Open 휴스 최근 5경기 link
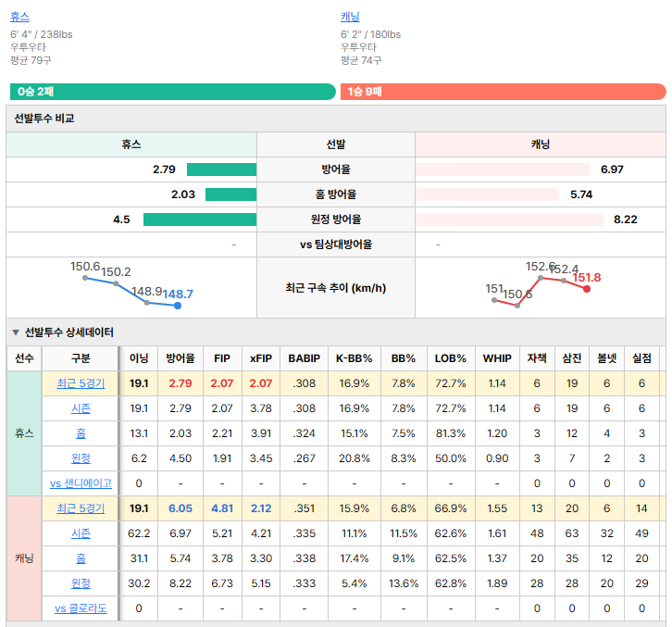 point(81,383)
